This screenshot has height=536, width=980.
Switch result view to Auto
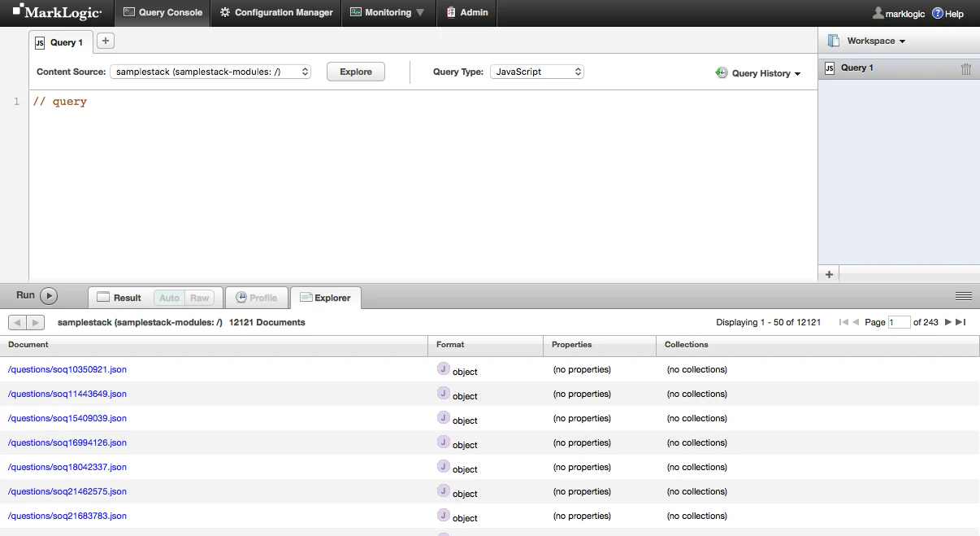point(169,298)
